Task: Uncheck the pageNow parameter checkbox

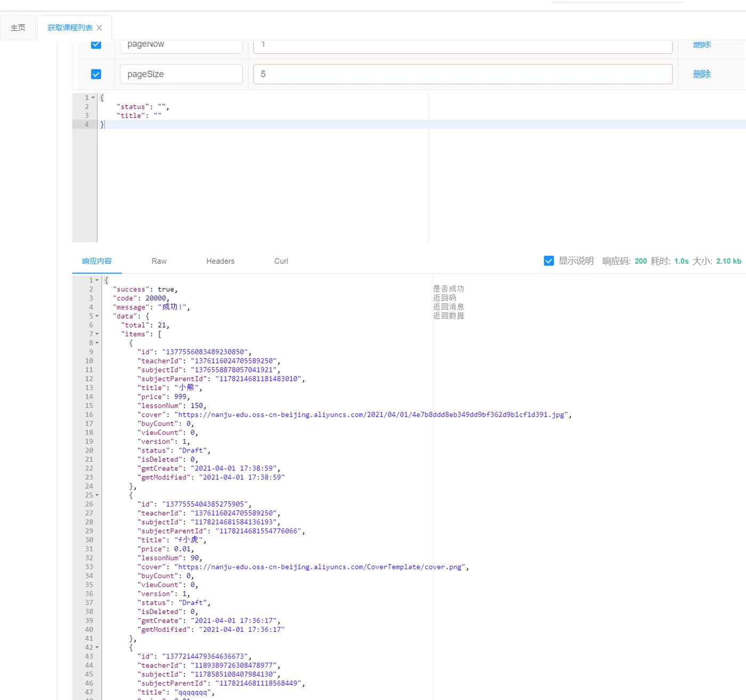Action: (96, 44)
